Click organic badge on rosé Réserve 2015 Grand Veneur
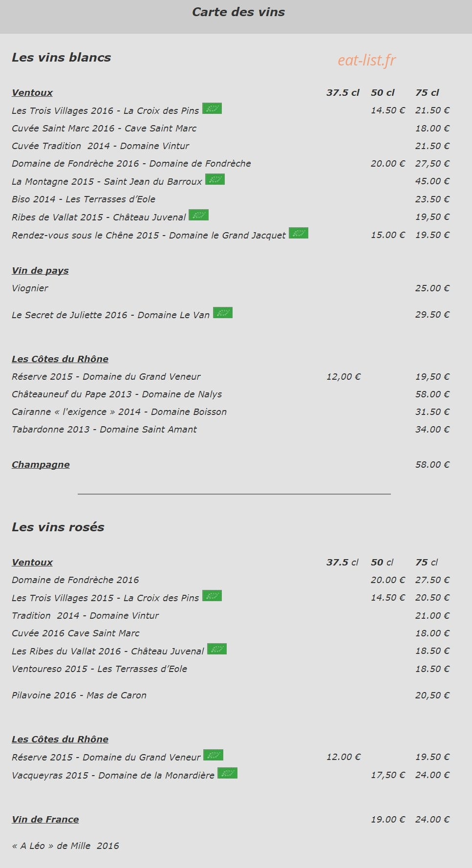Image resolution: width=472 pixels, height=868 pixels. tap(214, 755)
